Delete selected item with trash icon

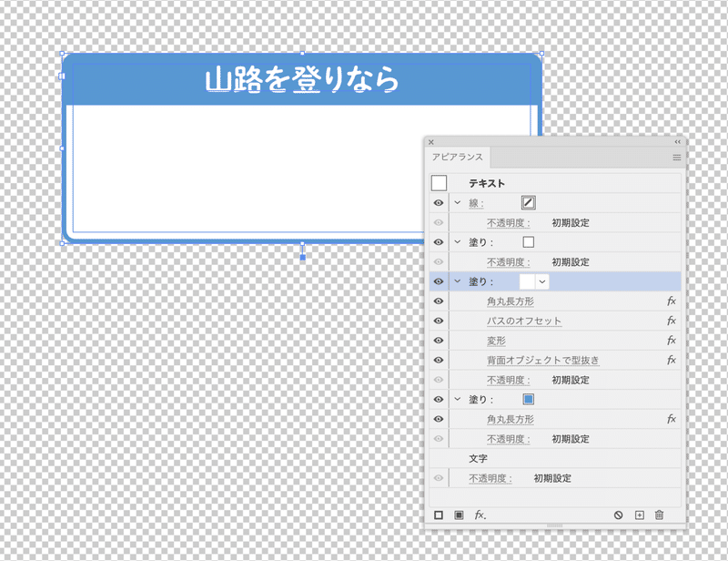pyautogui.click(x=659, y=515)
